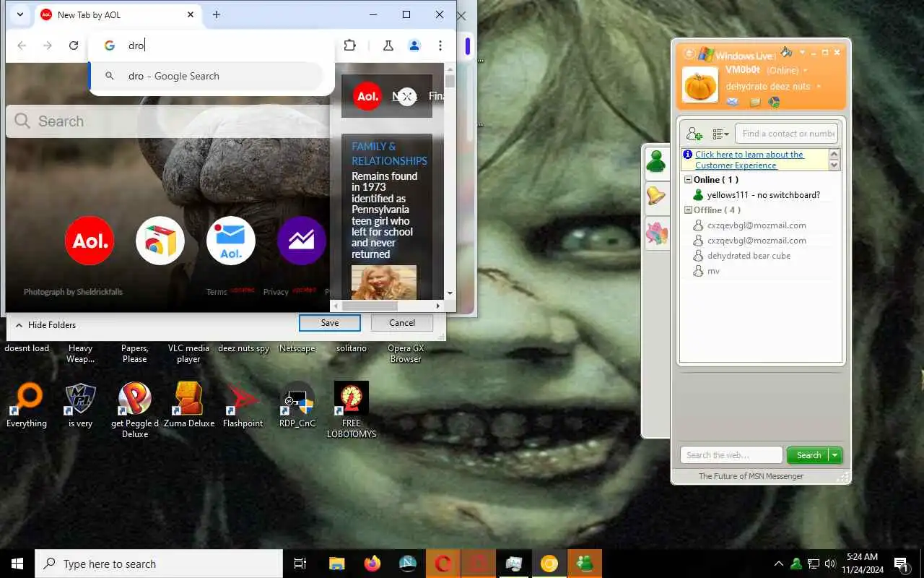This screenshot has height=578, width=924.
Task: Open the FAMILY & RELATIONSHIPS category
Action: click(x=389, y=153)
